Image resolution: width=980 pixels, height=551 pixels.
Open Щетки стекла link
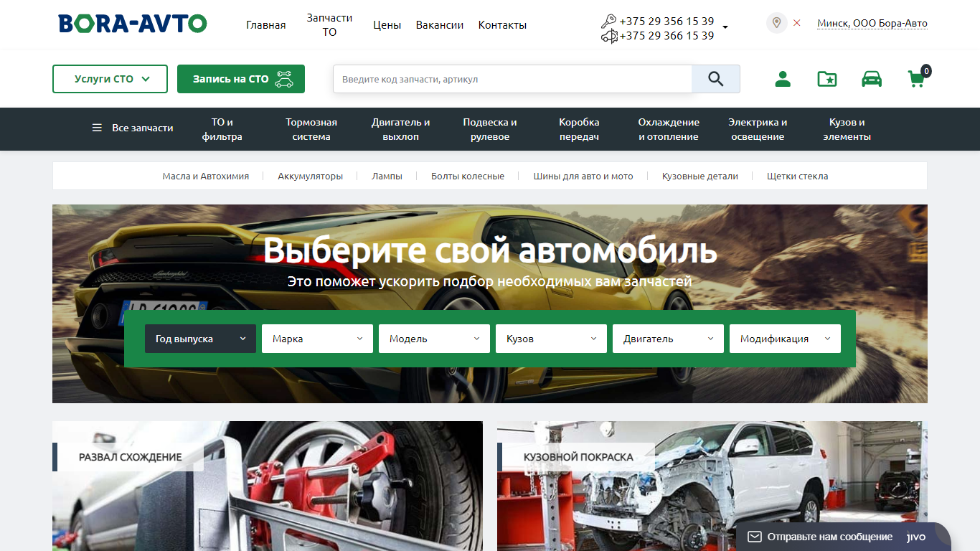[x=798, y=176]
